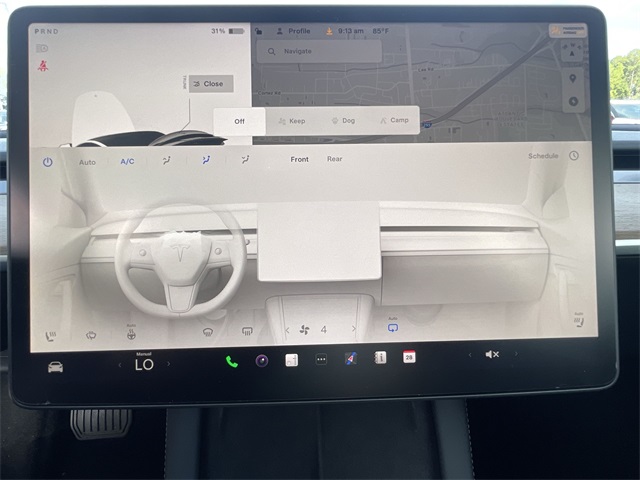The image size is (640, 480).
Task: Unmute using the speaker mute icon
Action: pos(492,354)
